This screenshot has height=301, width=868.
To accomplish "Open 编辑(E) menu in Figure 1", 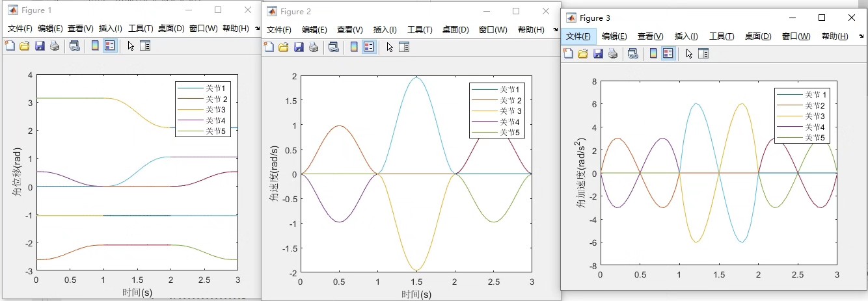I will coord(50,29).
